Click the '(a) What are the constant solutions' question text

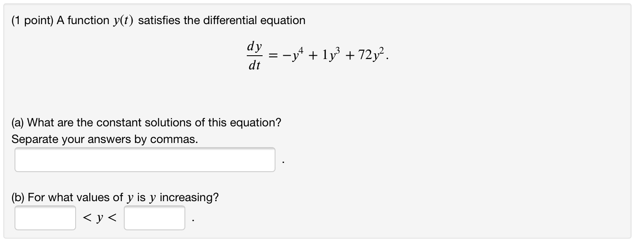point(146,123)
